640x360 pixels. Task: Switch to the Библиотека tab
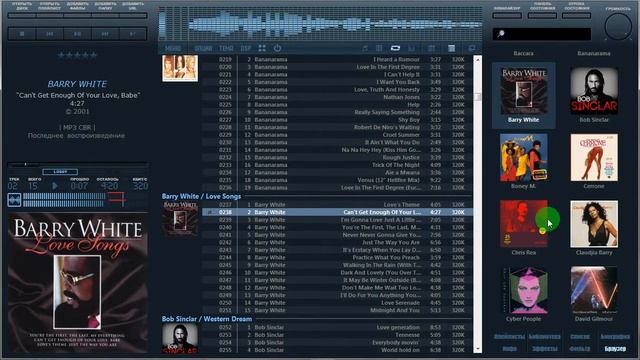[544, 337]
